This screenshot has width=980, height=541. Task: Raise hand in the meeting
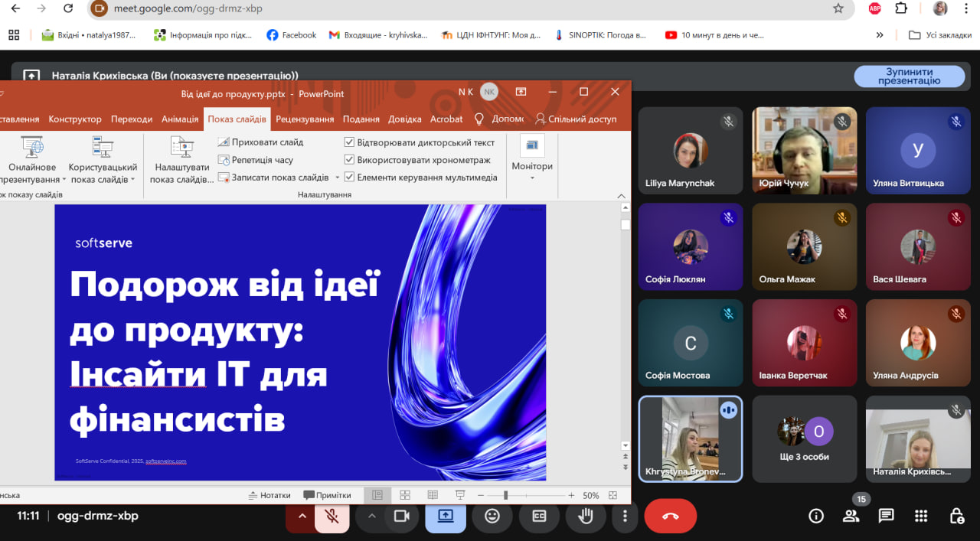(x=586, y=516)
